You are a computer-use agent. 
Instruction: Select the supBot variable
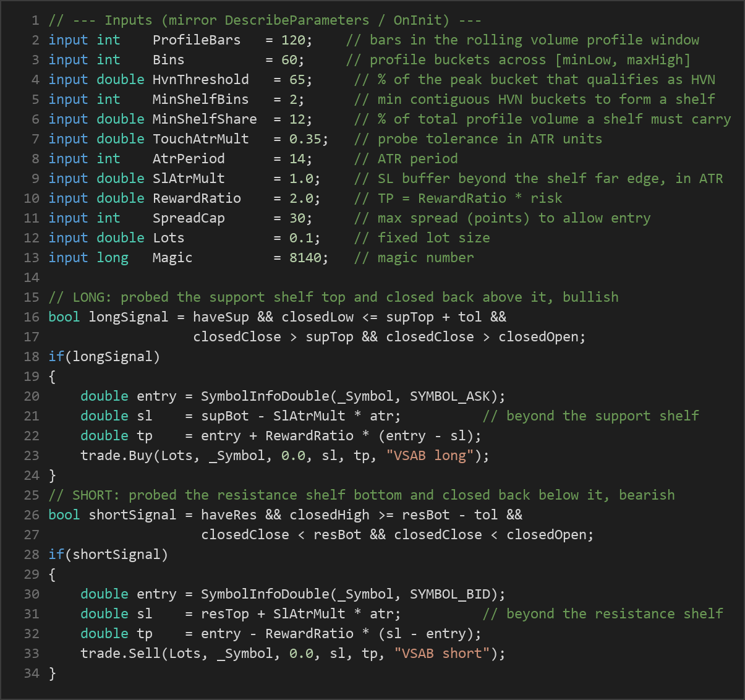[225, 416]
